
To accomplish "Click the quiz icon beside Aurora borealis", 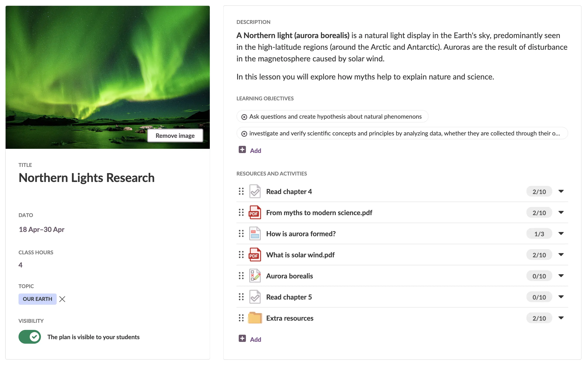I will (255, 276).
